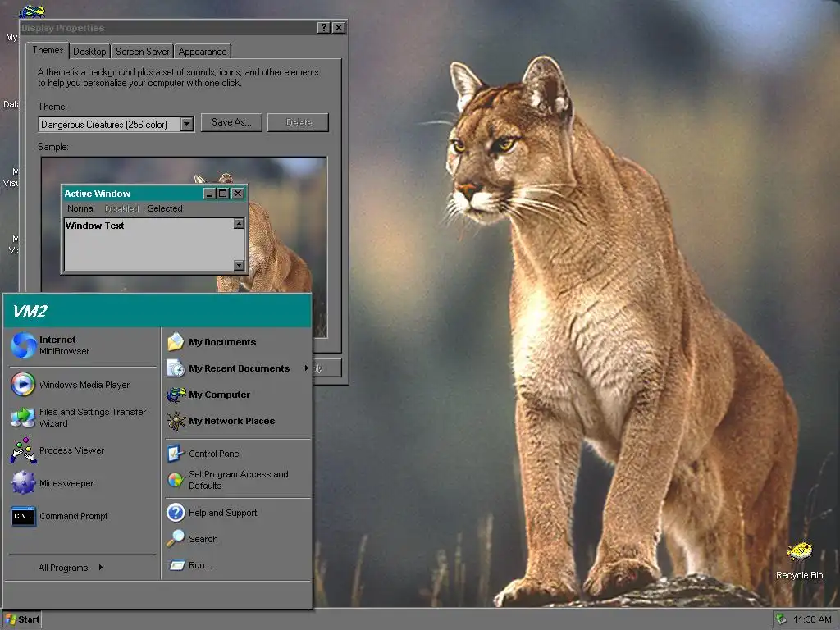
Task: Switch to the Appearance tab
Action: point(203,52)
